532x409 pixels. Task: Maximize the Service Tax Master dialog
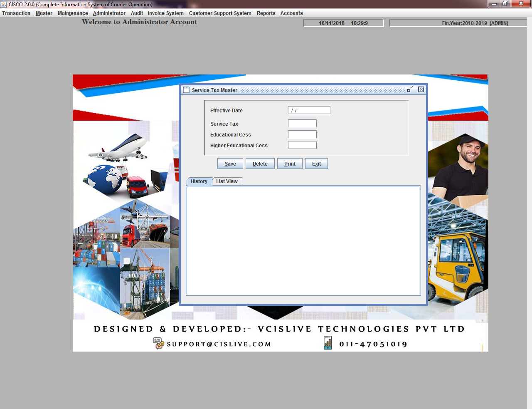click(410, 89)
